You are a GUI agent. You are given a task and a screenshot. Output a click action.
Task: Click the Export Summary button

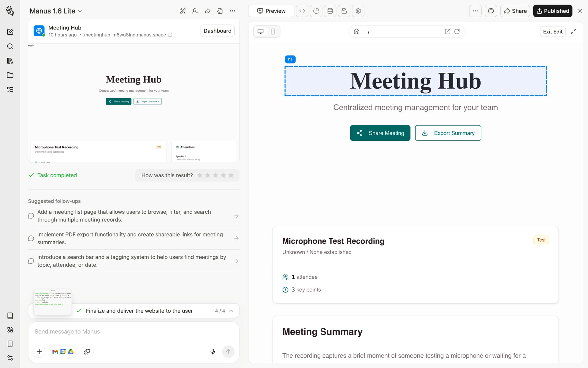tap(448, 133)
